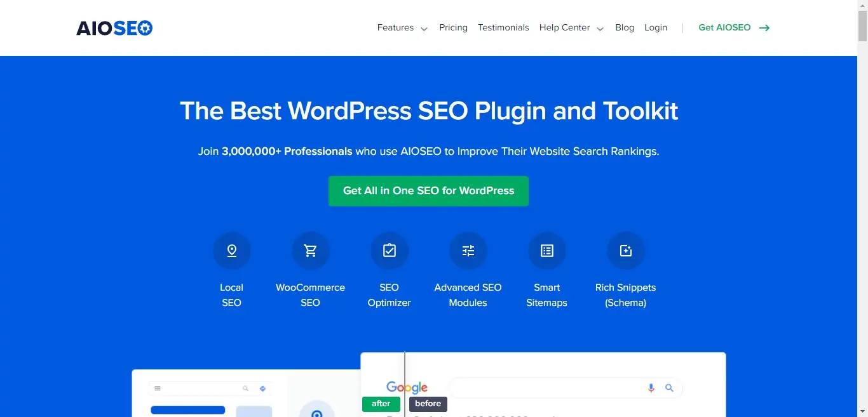
Task: Open the Smart Sitemaps list icon
Action: tap(547, 251)
